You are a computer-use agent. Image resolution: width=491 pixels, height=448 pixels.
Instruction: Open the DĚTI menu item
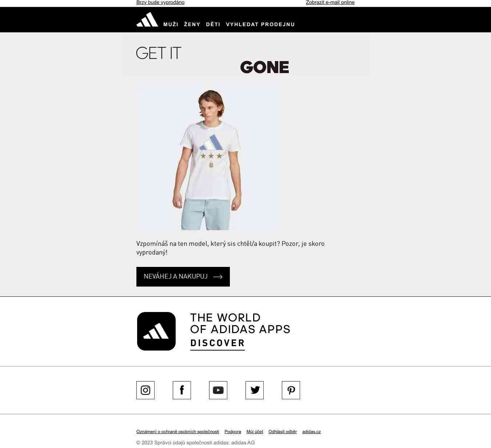[x=213, y=24]
